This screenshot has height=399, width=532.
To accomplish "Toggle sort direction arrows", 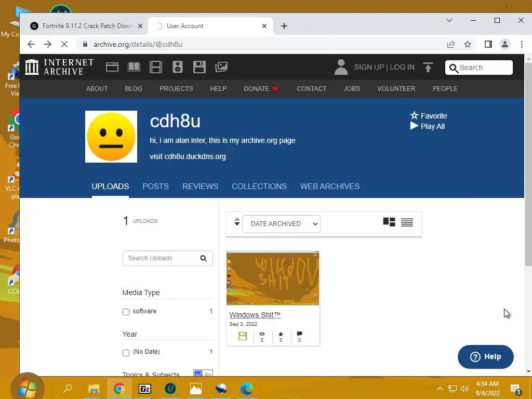I will click(x=237, y=222).
